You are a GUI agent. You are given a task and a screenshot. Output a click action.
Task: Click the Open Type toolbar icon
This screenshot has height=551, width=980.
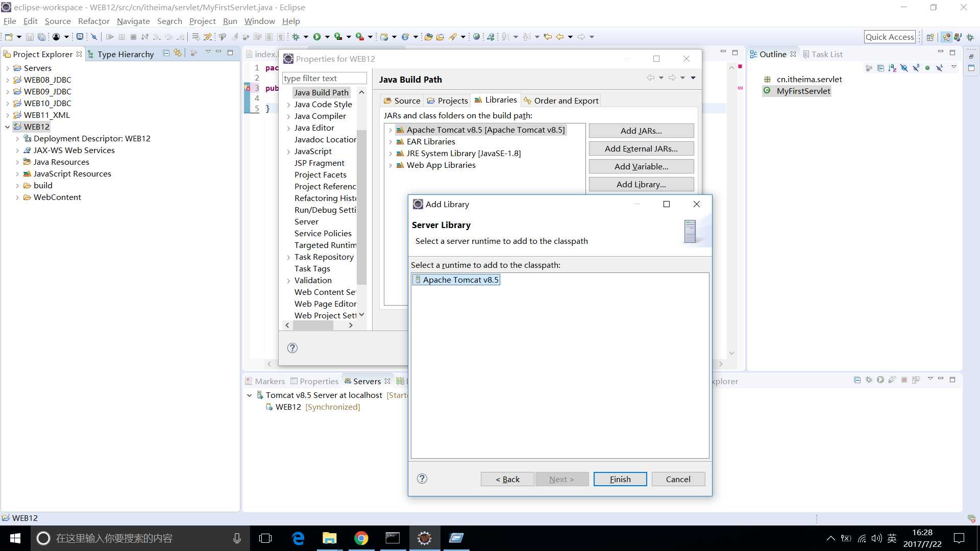point(428,37)
